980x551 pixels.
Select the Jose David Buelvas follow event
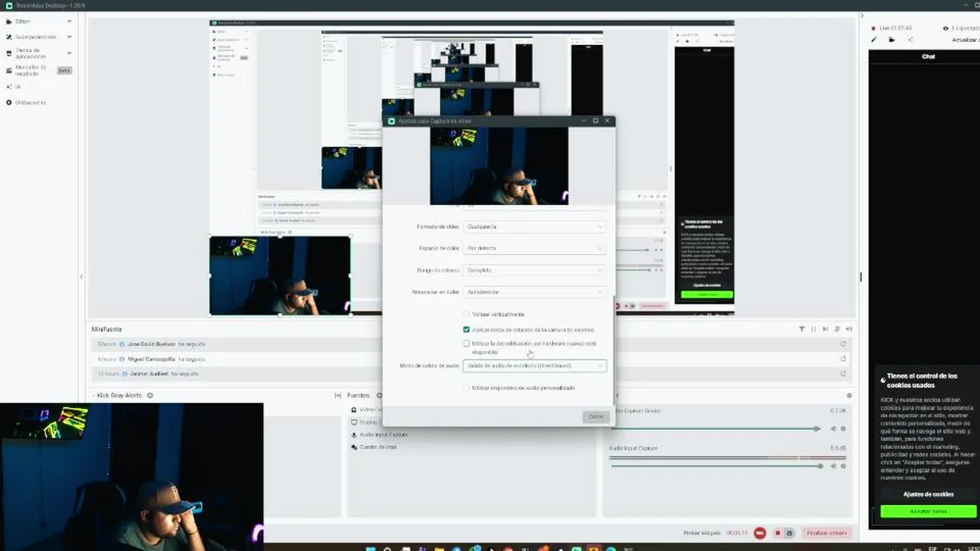[x=470, y=344]
